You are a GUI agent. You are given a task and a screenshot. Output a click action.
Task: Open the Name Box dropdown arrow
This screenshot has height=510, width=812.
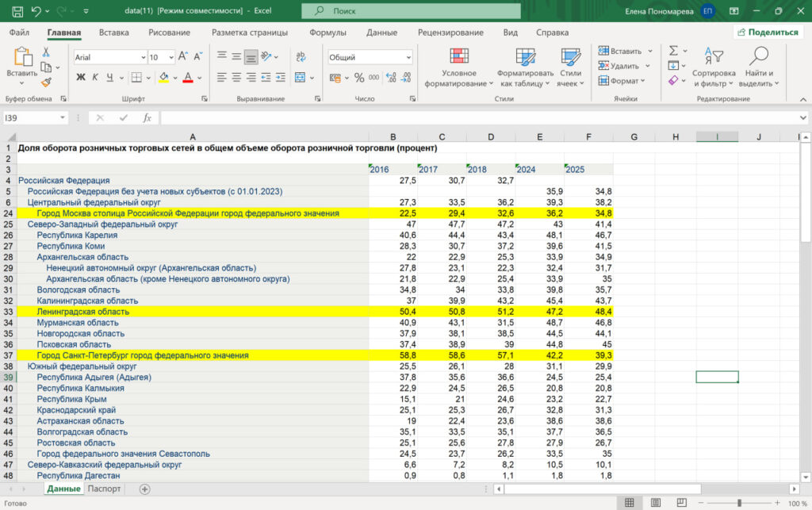coord(63,118)
